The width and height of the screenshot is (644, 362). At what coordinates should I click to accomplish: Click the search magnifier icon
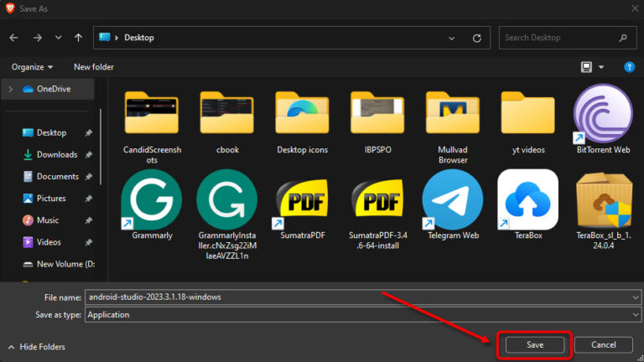coord(623,38)
